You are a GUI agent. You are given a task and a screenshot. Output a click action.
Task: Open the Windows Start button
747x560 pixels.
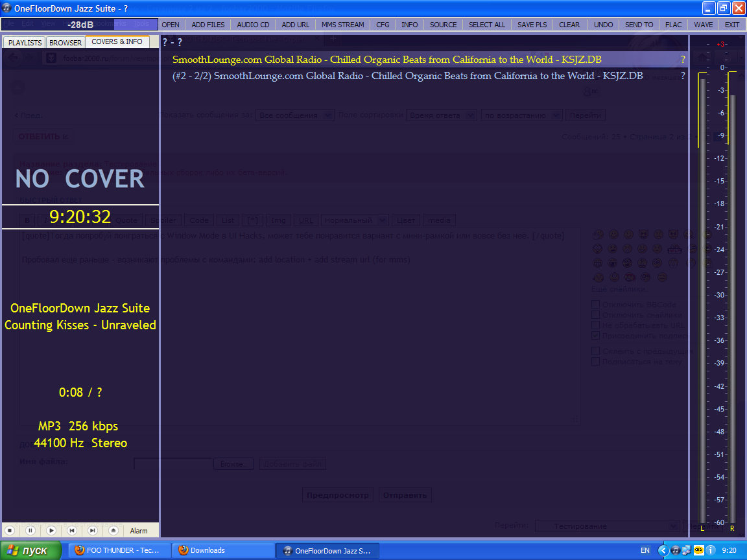coord(31,550)
